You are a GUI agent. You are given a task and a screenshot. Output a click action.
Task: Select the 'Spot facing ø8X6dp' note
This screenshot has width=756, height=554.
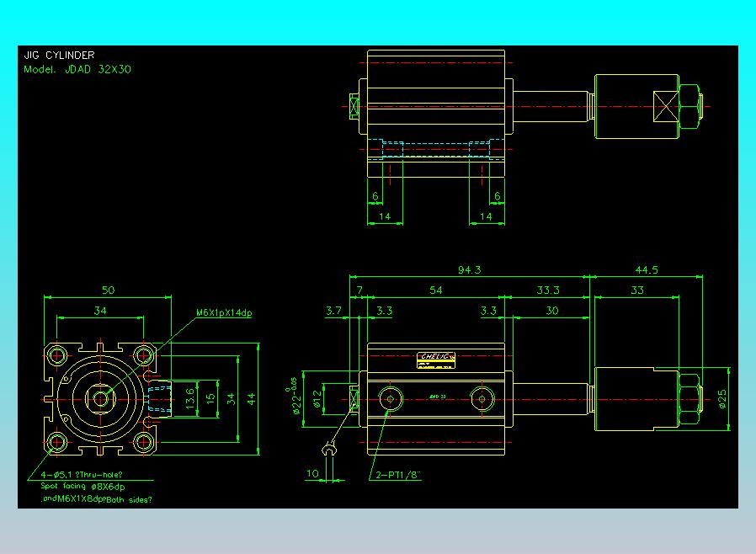coord(83,487)
